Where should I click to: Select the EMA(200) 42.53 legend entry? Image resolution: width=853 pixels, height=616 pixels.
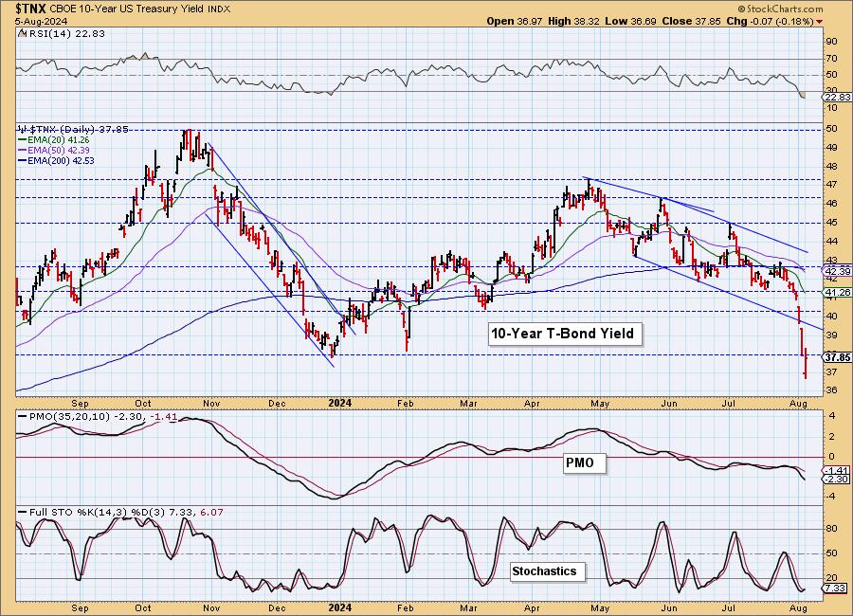(x=56, y=160)
